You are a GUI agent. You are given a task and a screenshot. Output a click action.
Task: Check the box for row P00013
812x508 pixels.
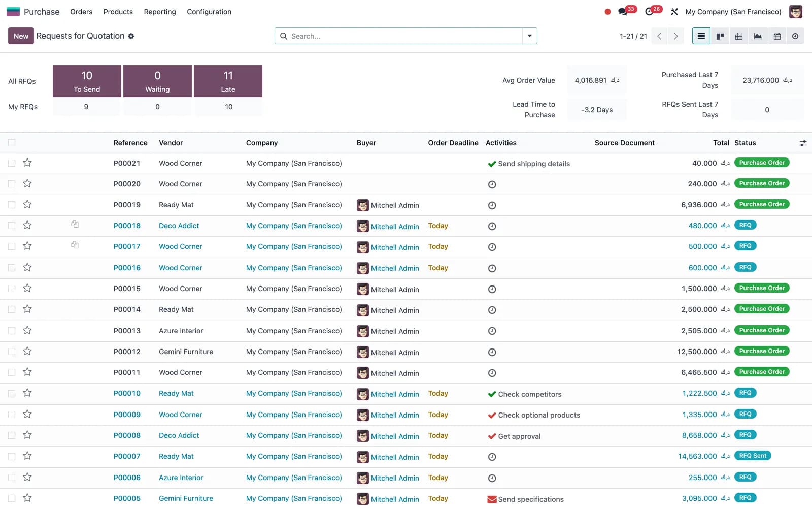[12, 331]
